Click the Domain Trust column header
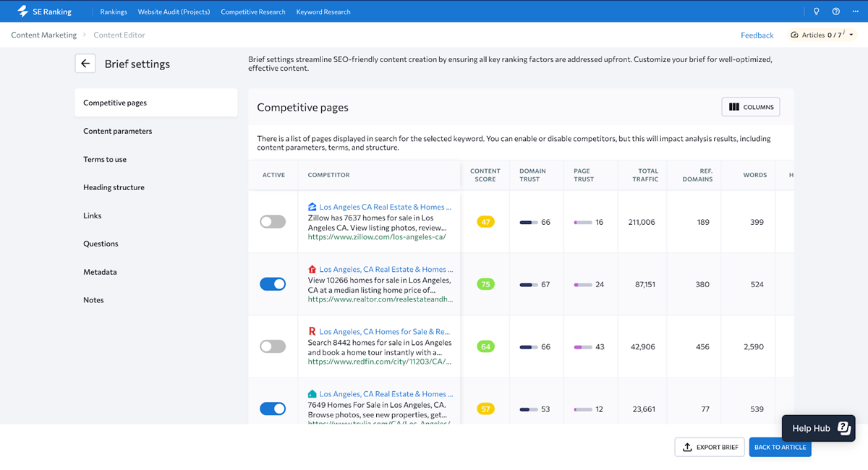This screenshot has height=470, width=868. [x=532, y=175]
